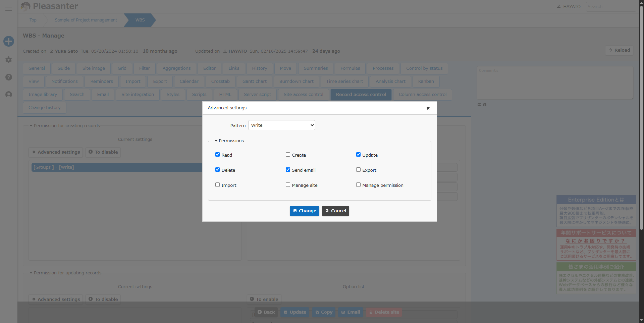Click the Comments text area
The height and width of the screenshot is (323, 644).
(555, 83)
